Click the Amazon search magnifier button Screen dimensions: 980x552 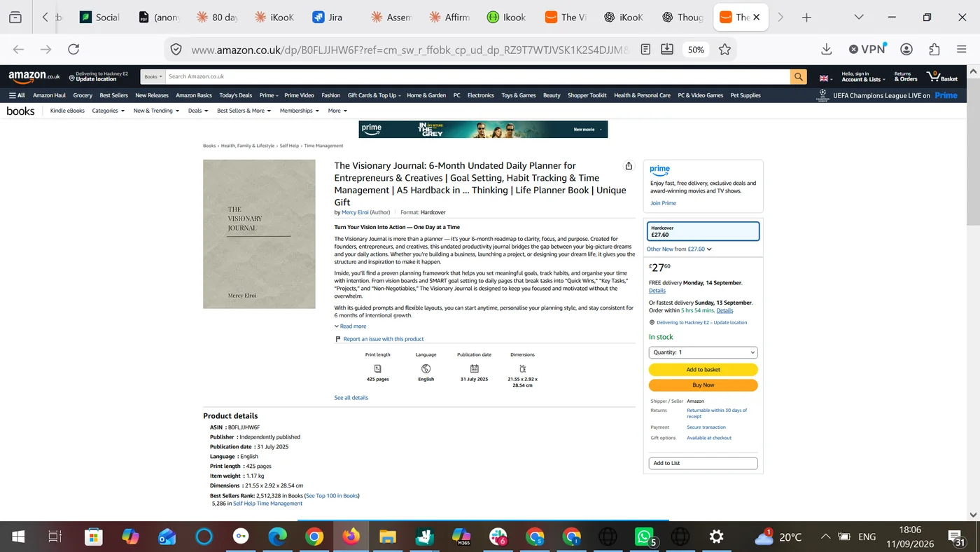tap(798, 76)
